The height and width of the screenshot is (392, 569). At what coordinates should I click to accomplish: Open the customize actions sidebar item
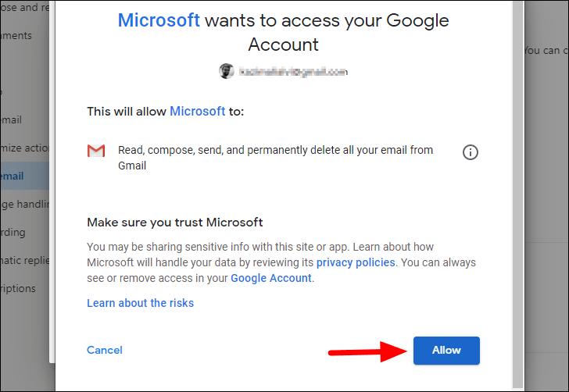[24, 148]
